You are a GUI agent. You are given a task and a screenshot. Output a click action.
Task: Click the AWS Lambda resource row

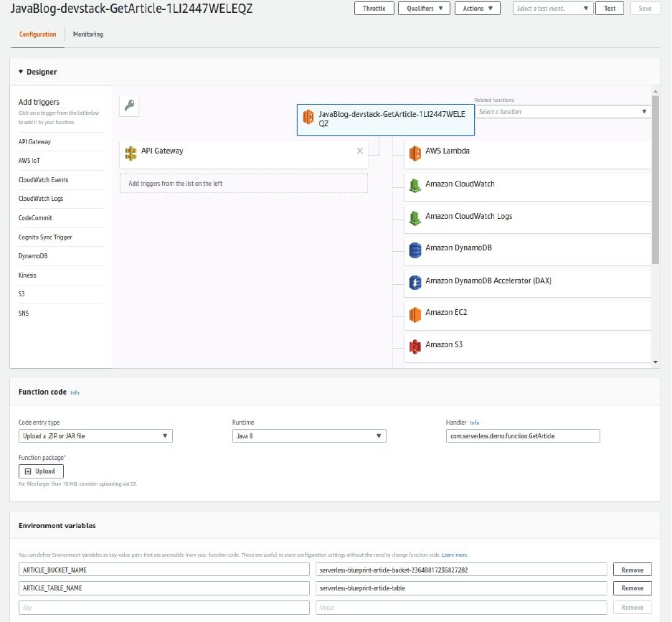tap(528, 155)
